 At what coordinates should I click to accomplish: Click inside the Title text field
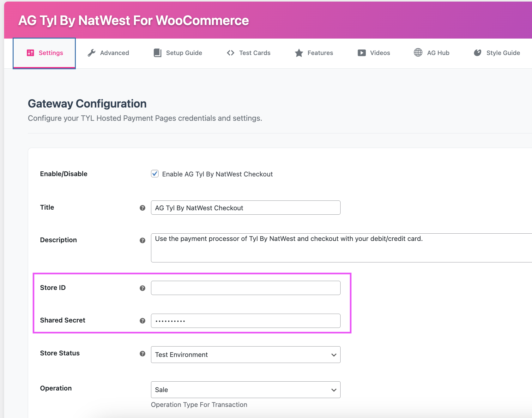[245, 208]
